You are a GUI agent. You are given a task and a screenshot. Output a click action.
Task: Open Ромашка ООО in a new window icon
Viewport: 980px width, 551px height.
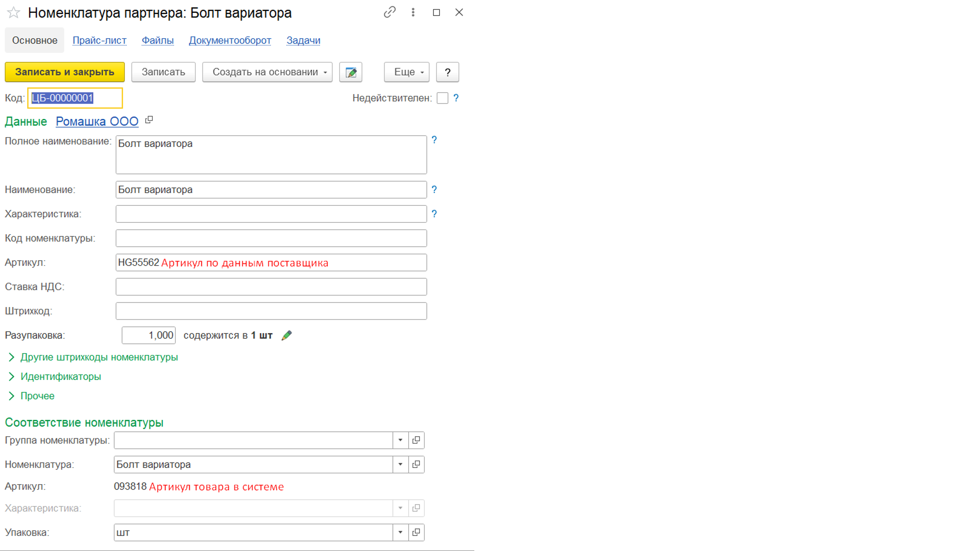pyautogui.click(x=149, y=120)
